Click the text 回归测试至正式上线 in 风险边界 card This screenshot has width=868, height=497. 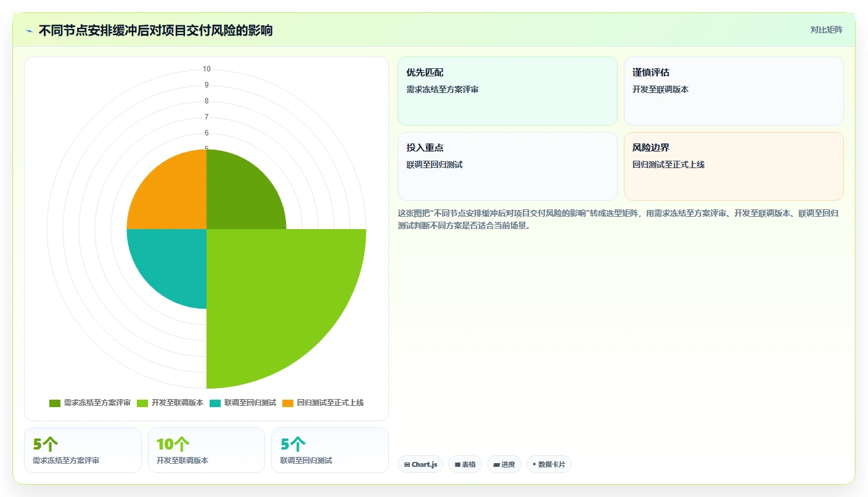click(x=668, y=164)
